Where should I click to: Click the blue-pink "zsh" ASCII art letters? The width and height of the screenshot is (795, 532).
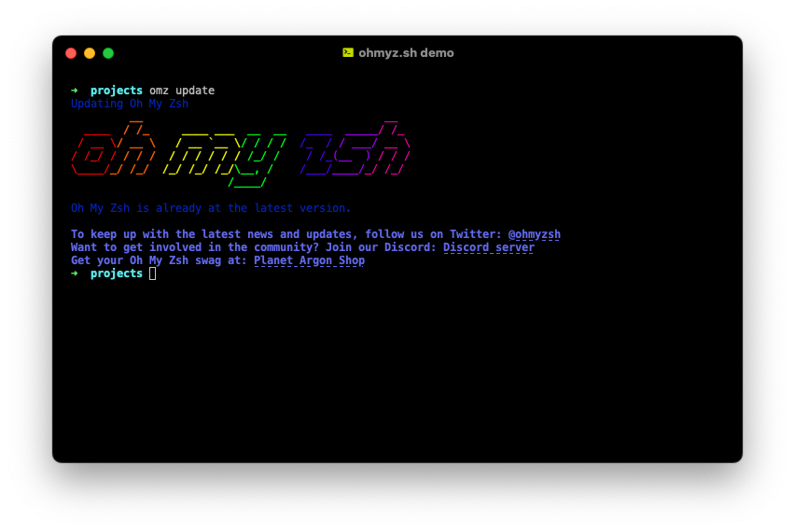pyautogui.click(x=355, y=149)
